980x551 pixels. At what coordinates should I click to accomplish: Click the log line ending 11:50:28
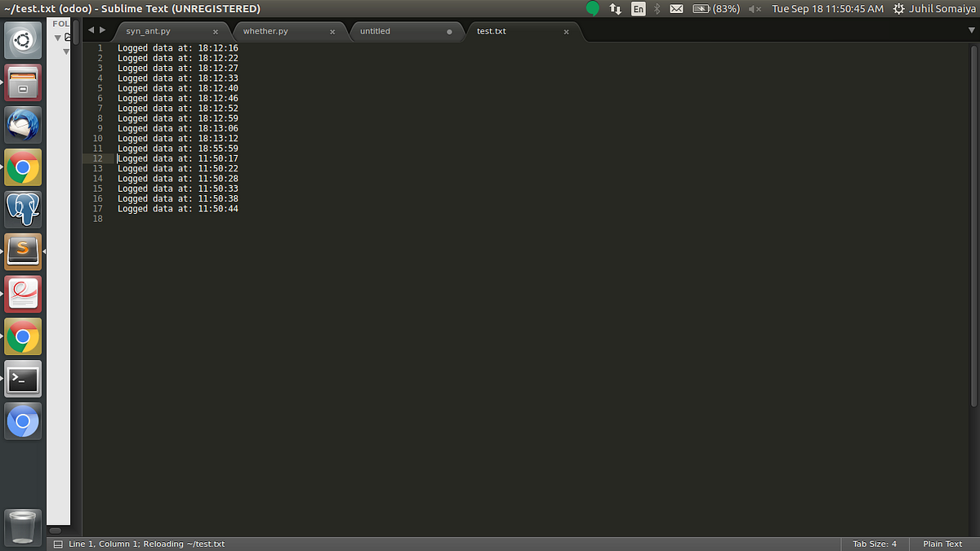178,179
